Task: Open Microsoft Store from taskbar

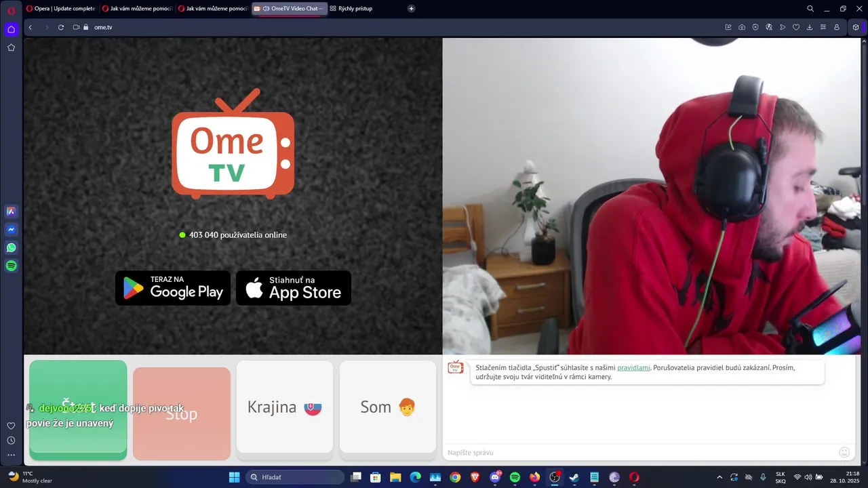Action: 376,477
